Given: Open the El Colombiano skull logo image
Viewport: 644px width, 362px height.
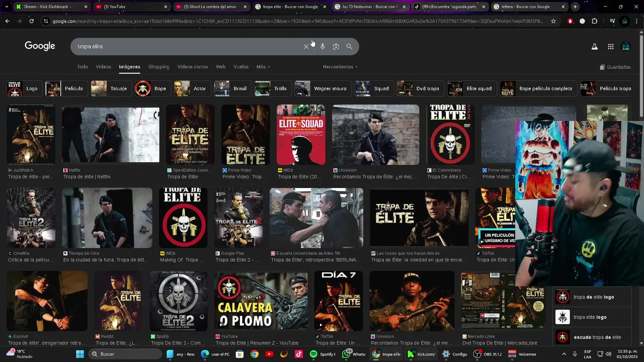Looking at the screenshot, I should point(449,135).
